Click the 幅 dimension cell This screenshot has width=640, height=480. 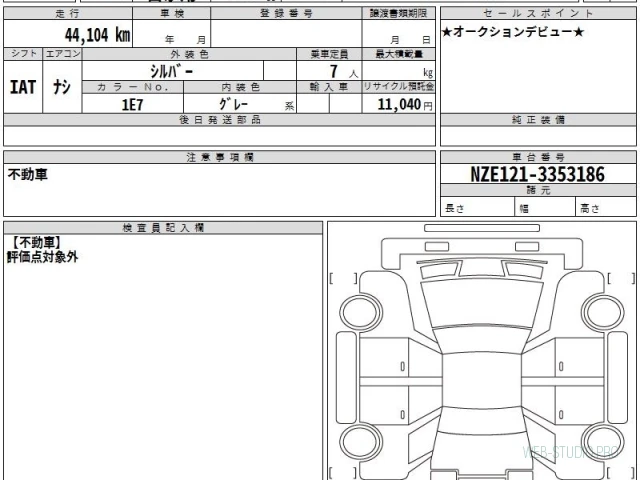(x=545, y=207)
